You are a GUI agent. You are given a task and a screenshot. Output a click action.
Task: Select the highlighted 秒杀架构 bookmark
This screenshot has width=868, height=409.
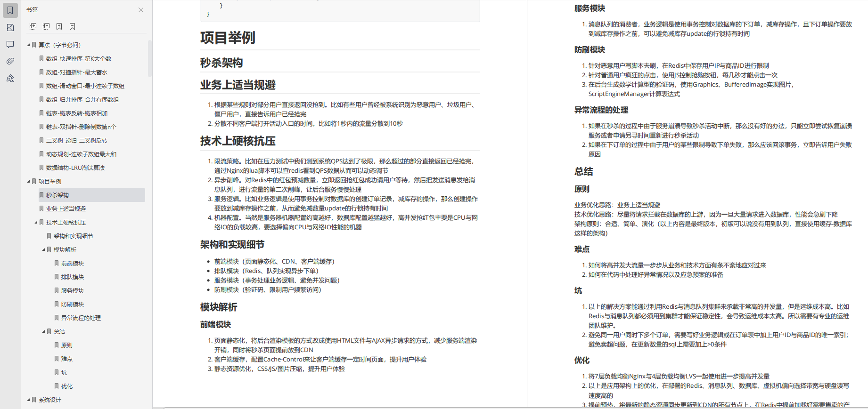point(91,195)
